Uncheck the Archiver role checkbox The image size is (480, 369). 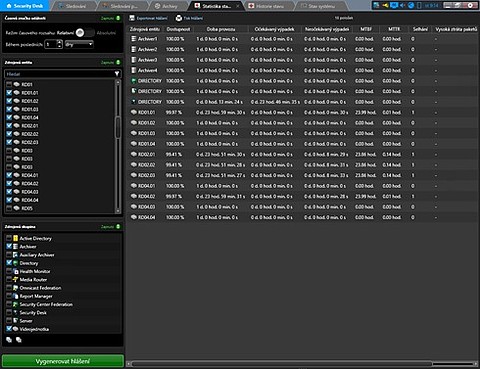pyautogui.click(x=9, y=246)
